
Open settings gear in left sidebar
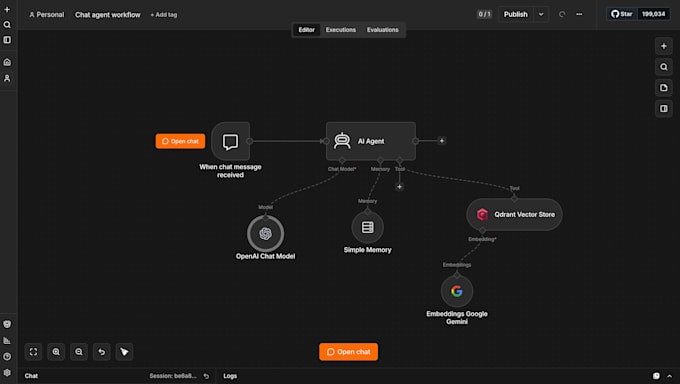[x=7, y=372]
